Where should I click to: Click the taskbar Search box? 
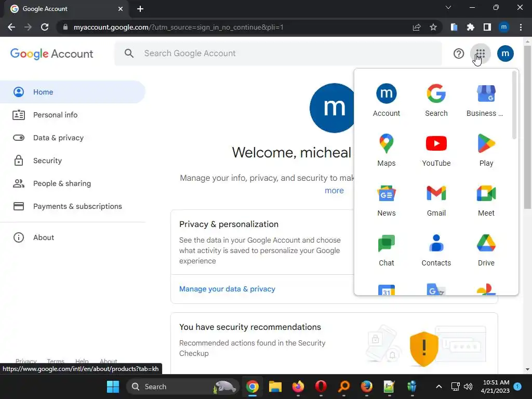pos(182,387)
